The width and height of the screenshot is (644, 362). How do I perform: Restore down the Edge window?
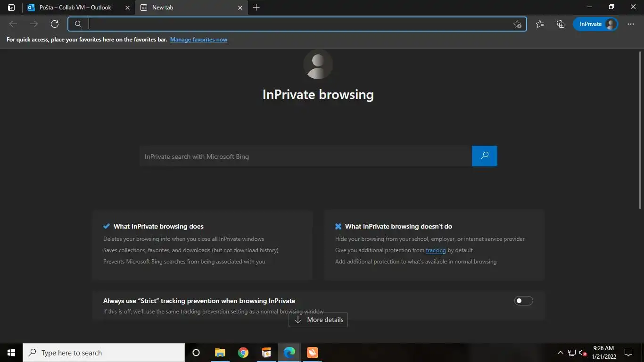(611, 7)
